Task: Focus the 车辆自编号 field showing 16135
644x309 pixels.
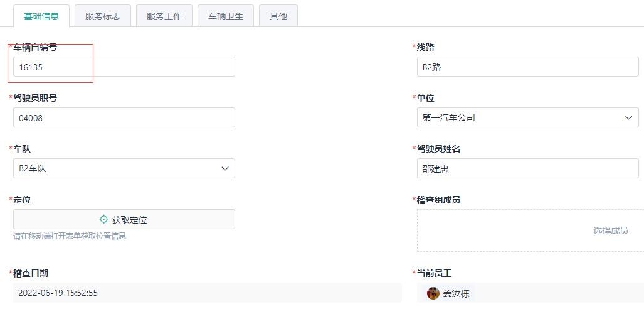Action: point(124,67)
